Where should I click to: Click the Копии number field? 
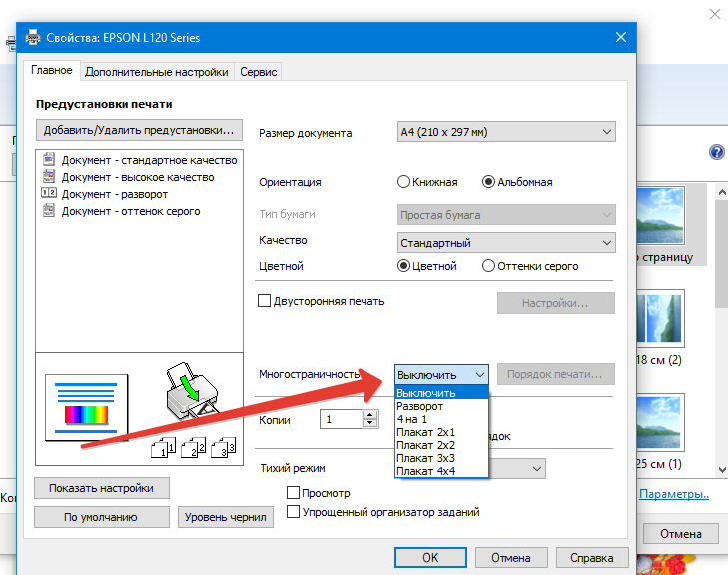coord(342,419)
